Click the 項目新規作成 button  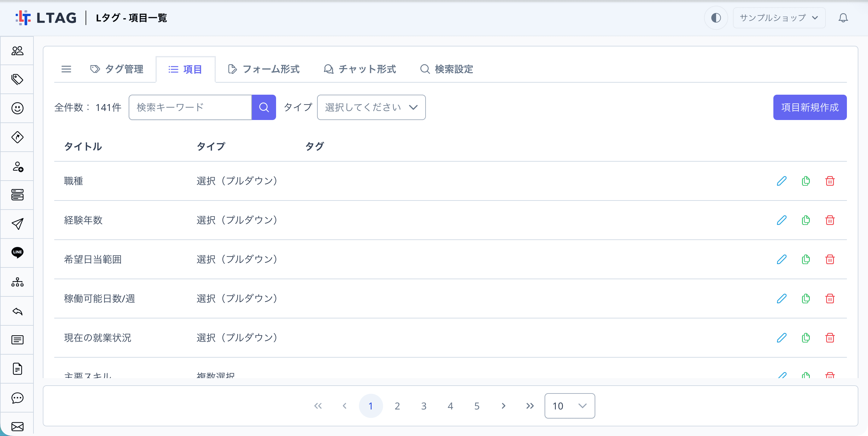[x=810, y=107]
